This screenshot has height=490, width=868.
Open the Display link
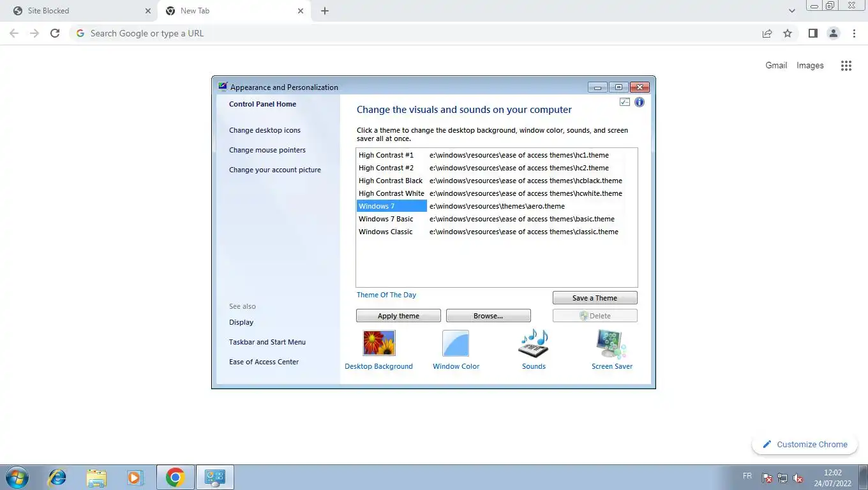(x=241, y=322)
